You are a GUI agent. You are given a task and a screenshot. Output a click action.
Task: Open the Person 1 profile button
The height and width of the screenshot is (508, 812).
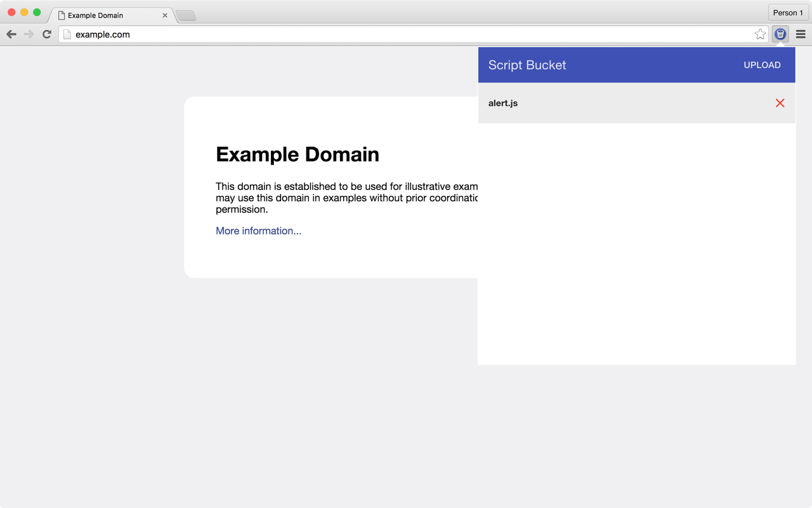pyautogui.click(x=788, y=13)
